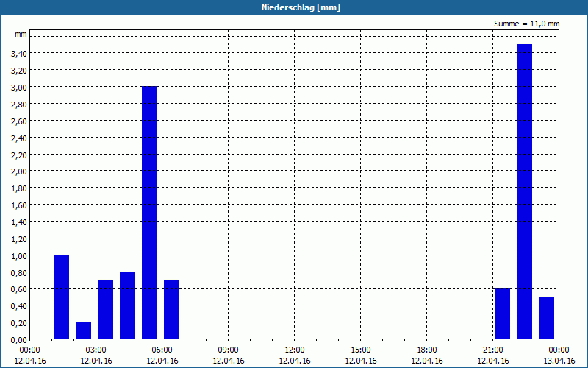Click the 12.04.16 date under 21:00
The width and height of the screenshot is (588, 368).
click(x=492, y=361)
